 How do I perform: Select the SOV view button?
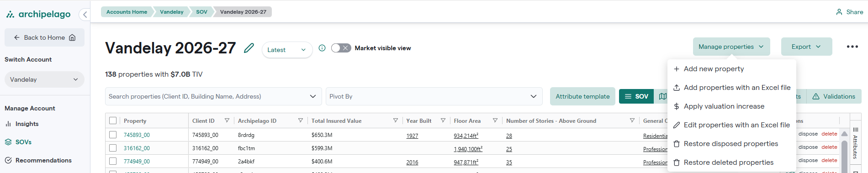636,96
